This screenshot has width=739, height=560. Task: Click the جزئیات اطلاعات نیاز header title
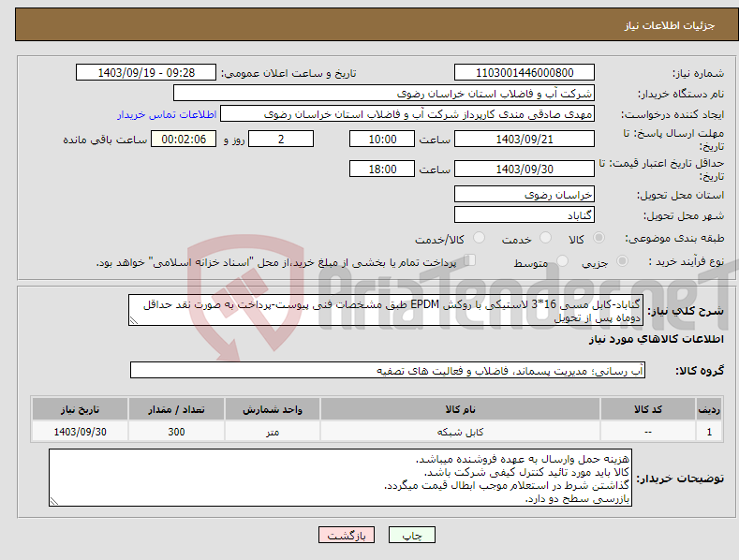coord(670,25)
